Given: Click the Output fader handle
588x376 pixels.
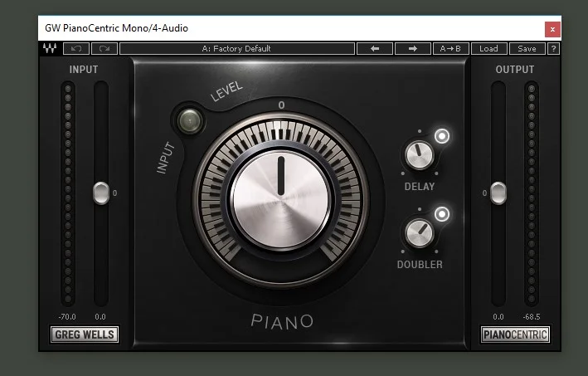Looking at the screenshot, I should pos(498,193).
